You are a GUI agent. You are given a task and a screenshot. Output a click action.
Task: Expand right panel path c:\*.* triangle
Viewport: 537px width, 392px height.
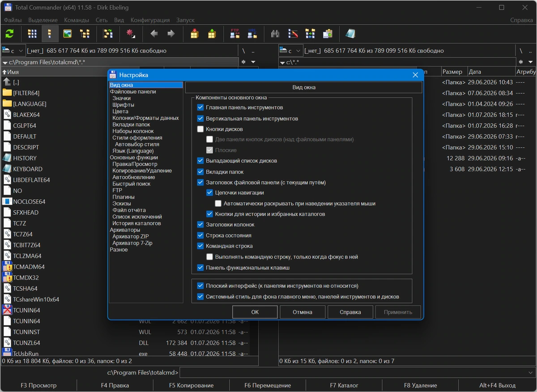click(x=282, y=63)
